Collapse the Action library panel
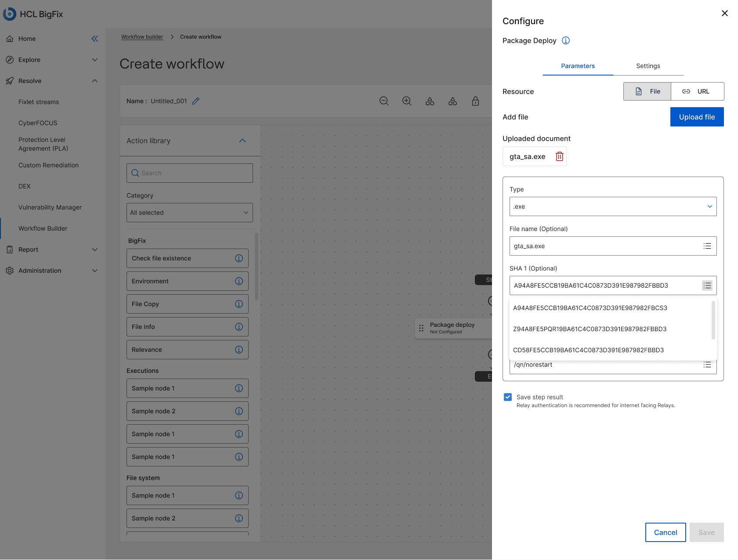The width and height of the screenshot is (738, 560). [242, 141]
